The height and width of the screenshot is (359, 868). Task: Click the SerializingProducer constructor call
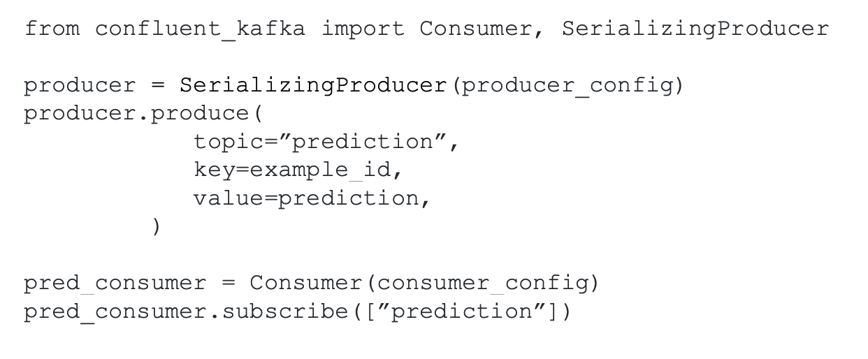click(312, 86)
